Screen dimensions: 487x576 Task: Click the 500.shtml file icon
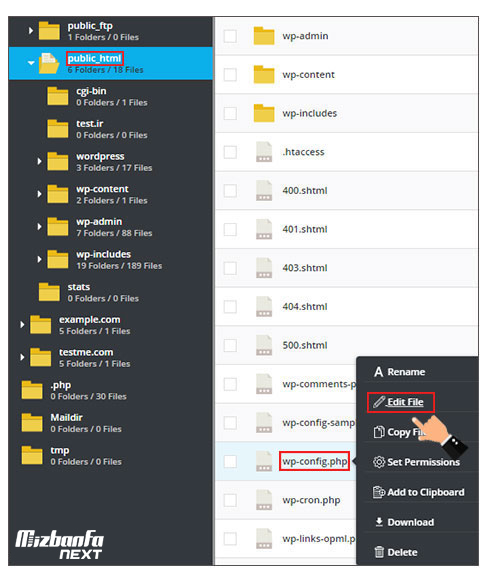(264, 345)
